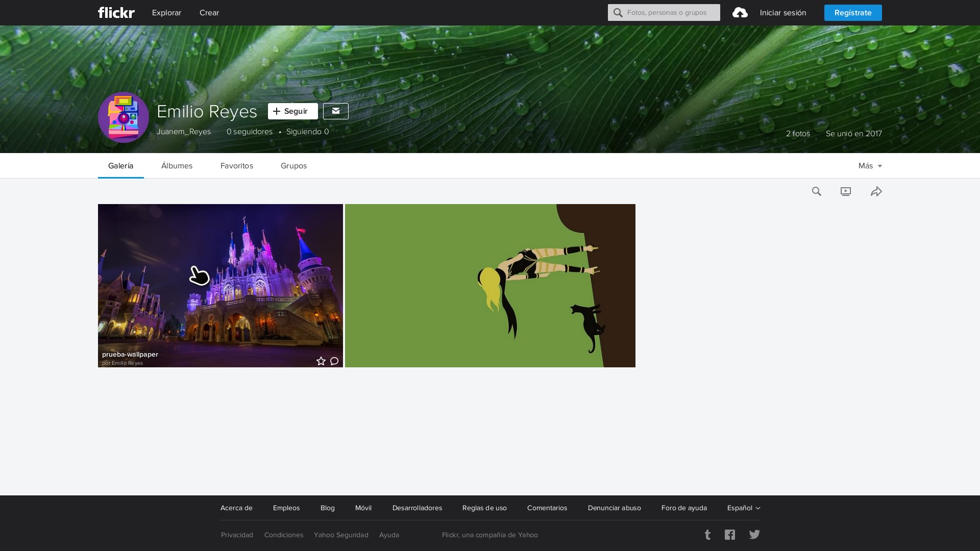This screenshot has width=980, height=551.
Task: Open the Tumblr icon in the footer
Action: click(707, 535)
